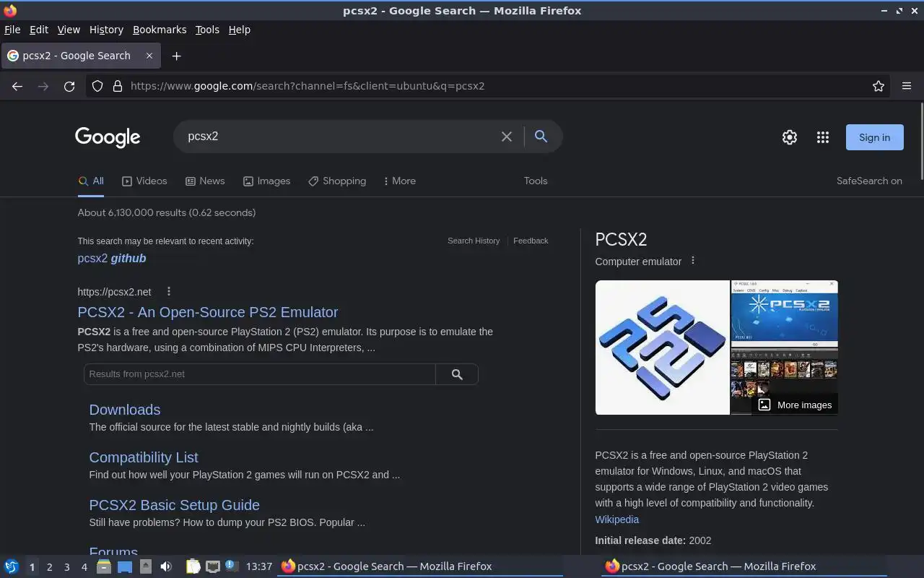Open Search History link
Screen dimensions: 924x578
pos(474,241)
